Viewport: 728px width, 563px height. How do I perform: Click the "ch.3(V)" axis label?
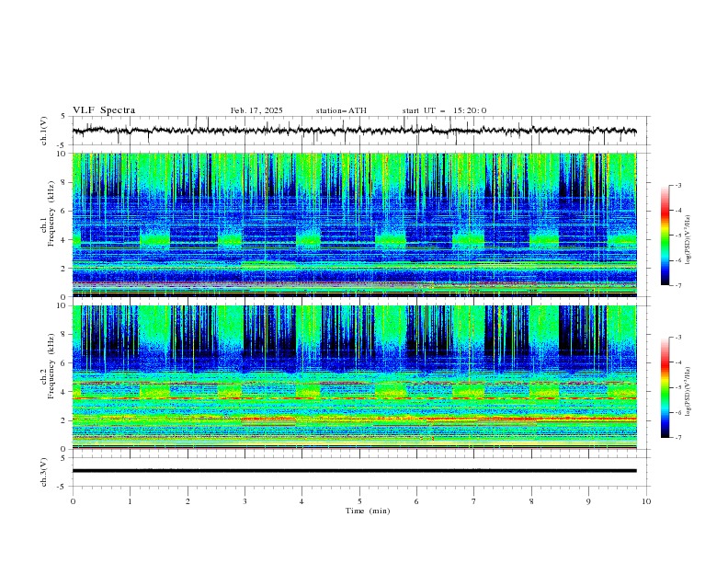point(44,472)
